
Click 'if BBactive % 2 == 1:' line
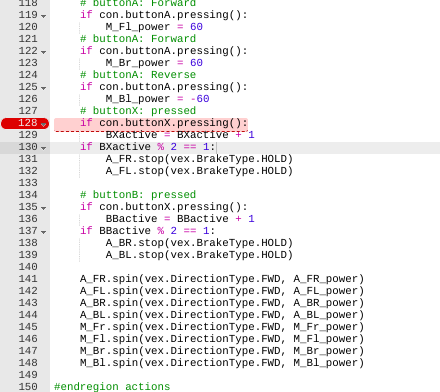tap(148, 231)
